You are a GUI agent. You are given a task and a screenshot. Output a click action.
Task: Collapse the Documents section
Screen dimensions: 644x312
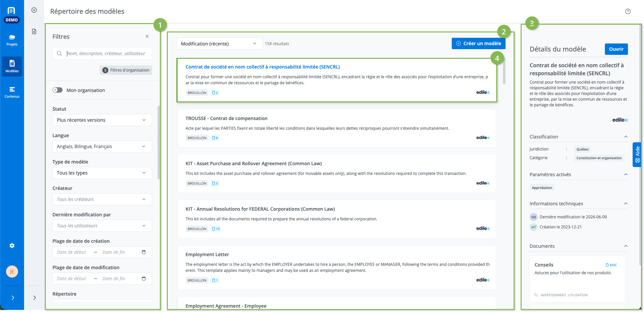625,246
